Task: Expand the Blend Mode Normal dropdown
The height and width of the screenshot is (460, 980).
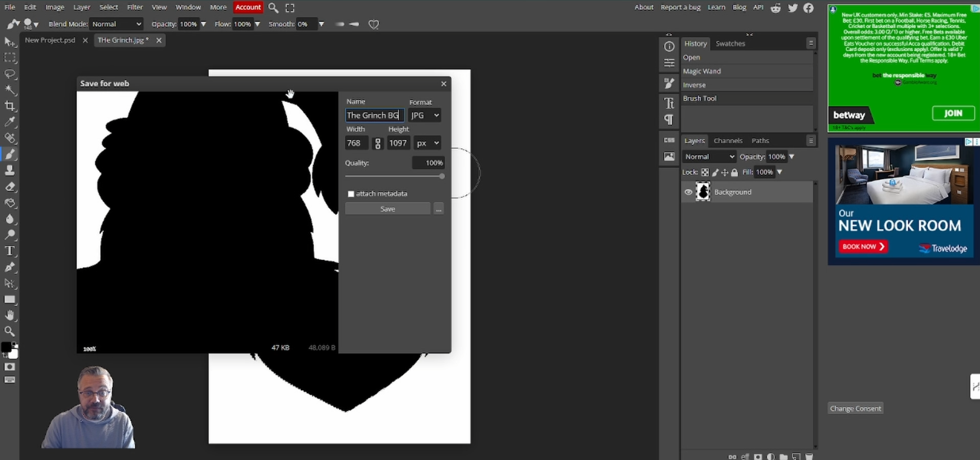Action: pos(117,24)
